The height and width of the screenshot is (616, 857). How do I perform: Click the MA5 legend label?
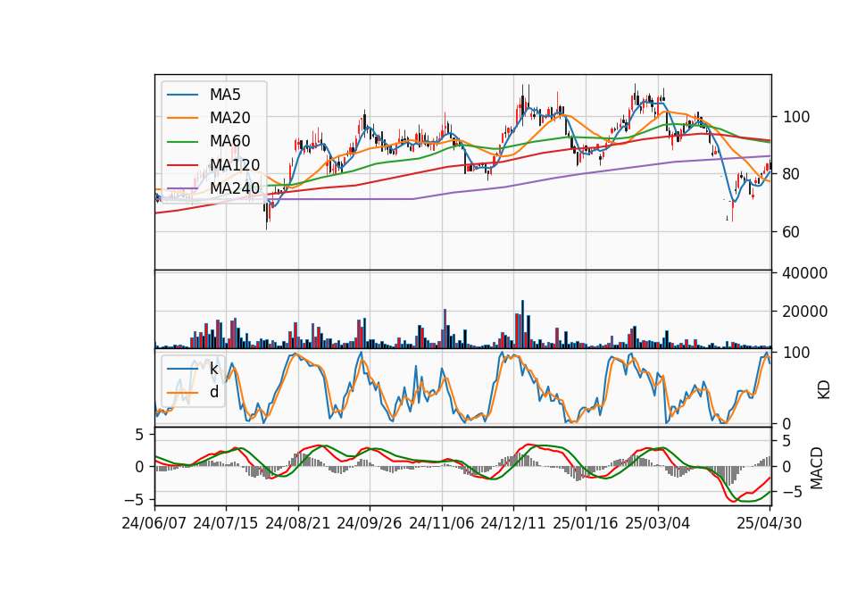pos(225,95)
